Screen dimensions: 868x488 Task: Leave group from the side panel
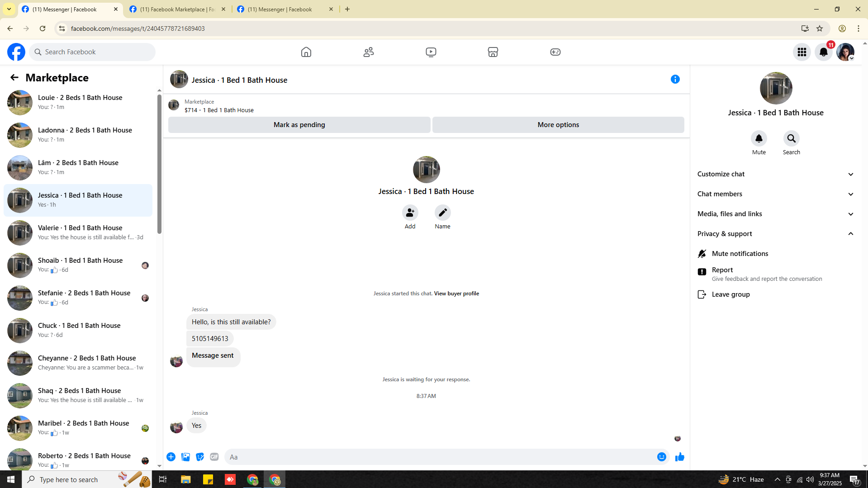point(776,294)
